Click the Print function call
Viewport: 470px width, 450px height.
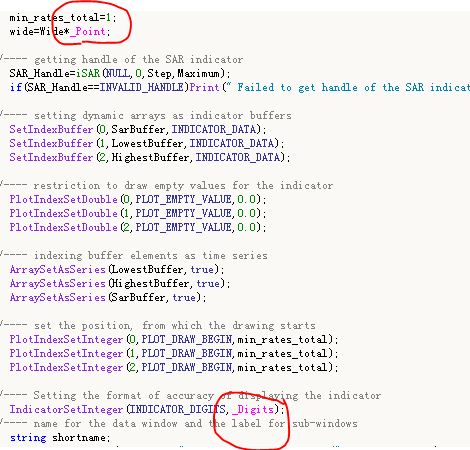click(x=204, y=87)
